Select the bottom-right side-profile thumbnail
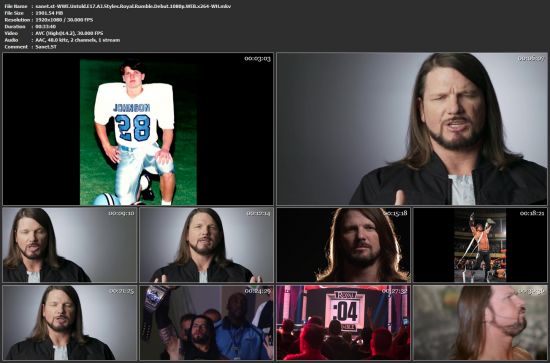Image resolution: width=550 pixels, height=363 pixels. tap(480, 323)
